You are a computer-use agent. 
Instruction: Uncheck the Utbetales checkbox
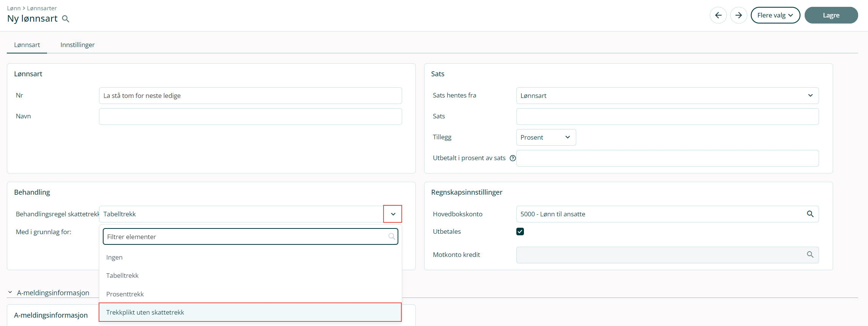[x=520, y=232]
